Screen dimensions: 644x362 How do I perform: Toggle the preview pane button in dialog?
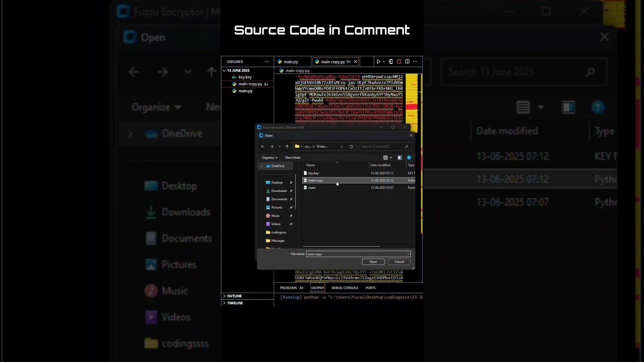pyautogui.click(x=399, y=158)
